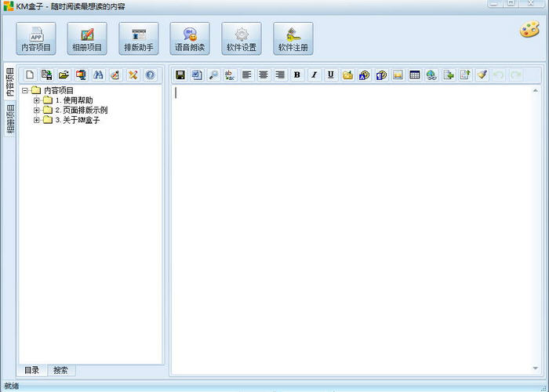Screen dimensions: 549x392
Task: Clear formatting with the brush icon
Action: 482,74
